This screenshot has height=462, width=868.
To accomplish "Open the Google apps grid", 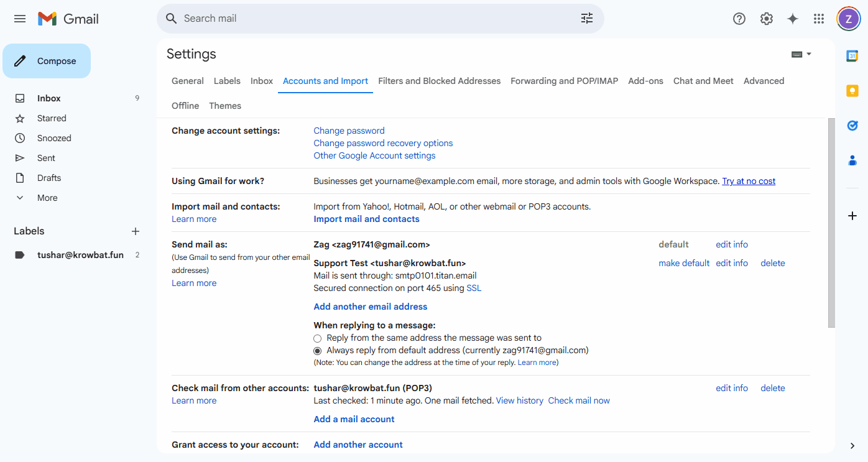I will pyautogui.click(x=819, y=19).
